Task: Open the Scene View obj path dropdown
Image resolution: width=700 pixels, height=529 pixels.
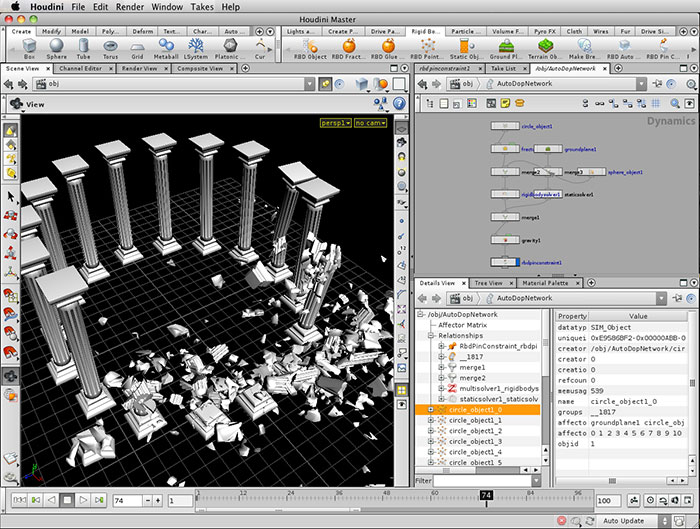Action: click(309, 84)
